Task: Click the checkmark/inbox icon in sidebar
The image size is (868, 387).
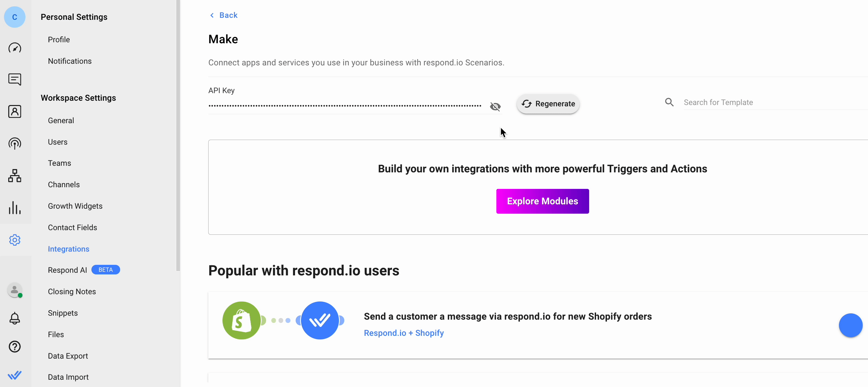Action: [x=15, y=374]
